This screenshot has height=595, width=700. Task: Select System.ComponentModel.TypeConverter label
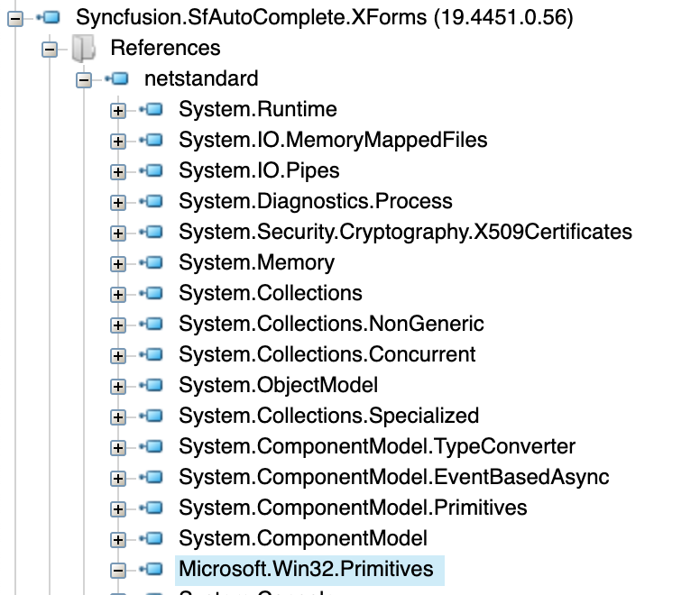pyautogui.click(x=377, y=446)
